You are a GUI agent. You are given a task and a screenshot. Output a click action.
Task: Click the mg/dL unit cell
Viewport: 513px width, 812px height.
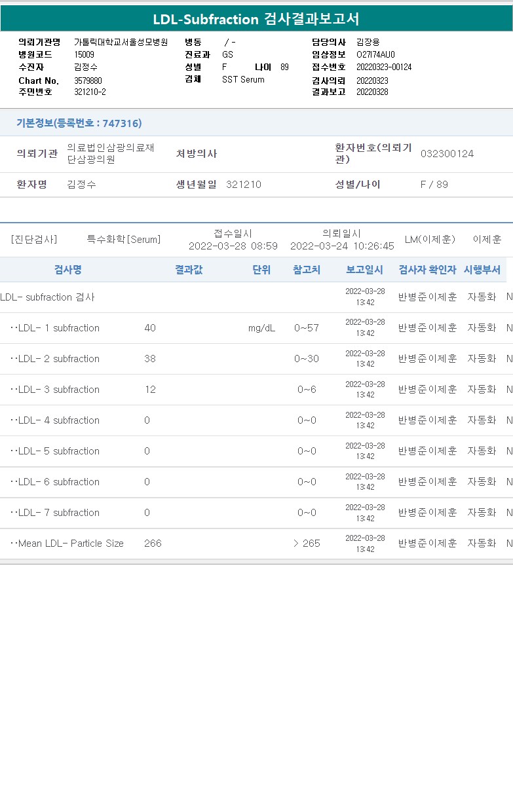point(261,328)
